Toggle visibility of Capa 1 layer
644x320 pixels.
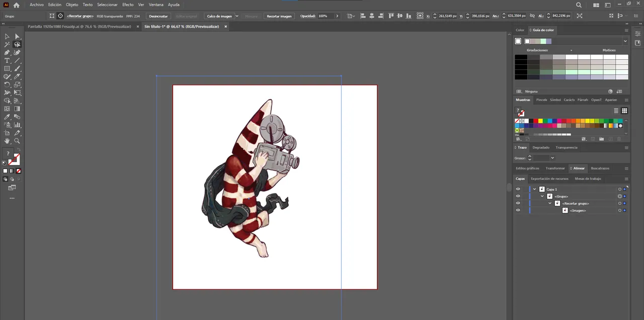point(518,189)
